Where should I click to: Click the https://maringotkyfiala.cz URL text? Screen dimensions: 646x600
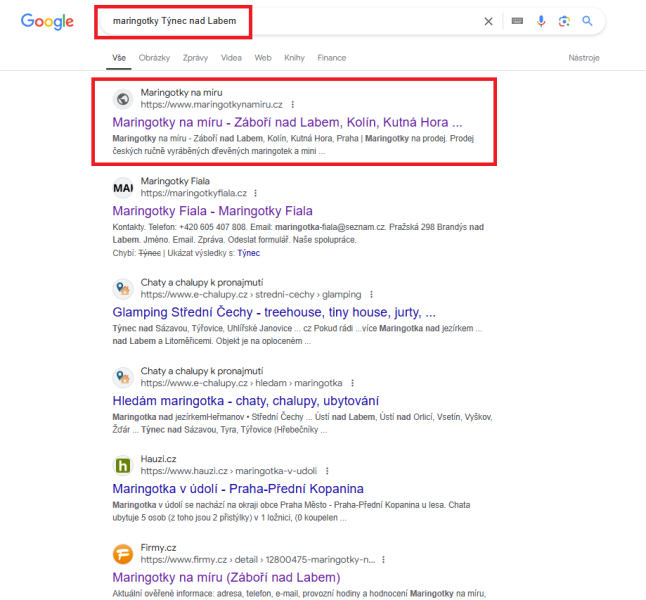(194, 193)
